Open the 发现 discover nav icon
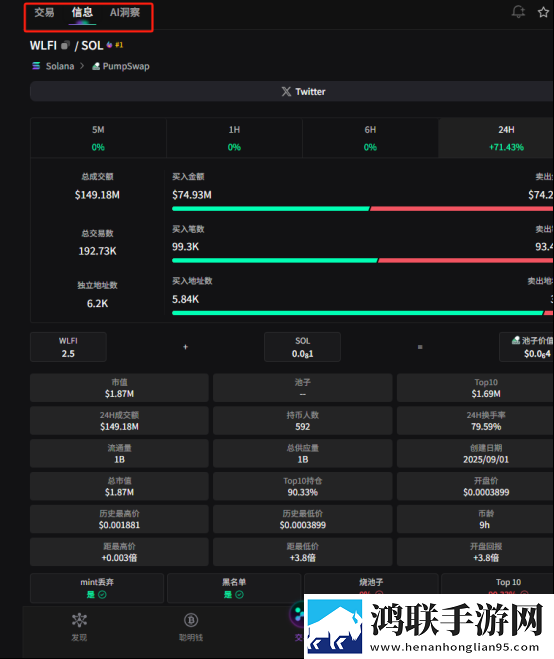Image resolution: width=554 pixels, height=659 pixels. pos(79,620)
